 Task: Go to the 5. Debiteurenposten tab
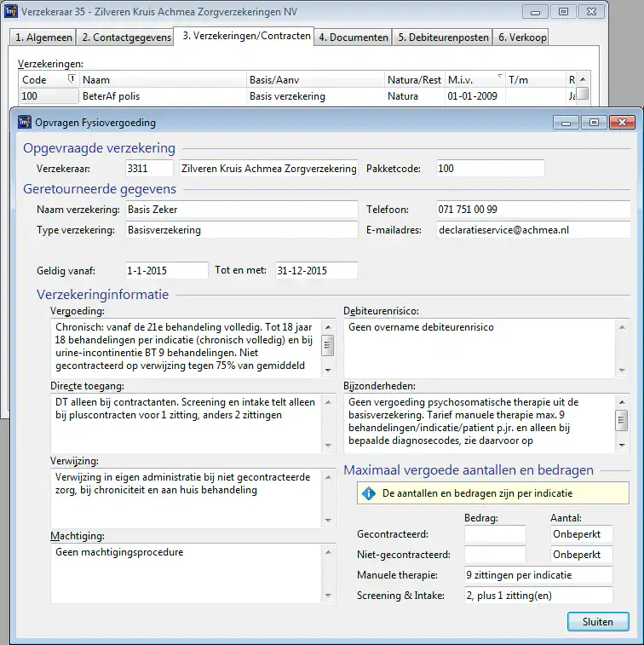coord(443,37)
